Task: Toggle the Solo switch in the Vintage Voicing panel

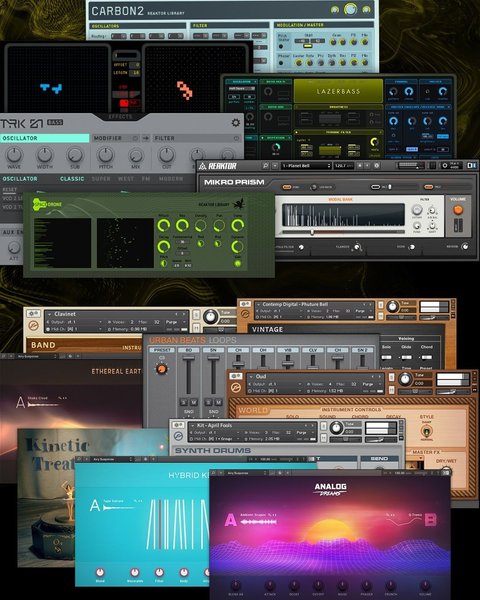Action: pos(387,357)
